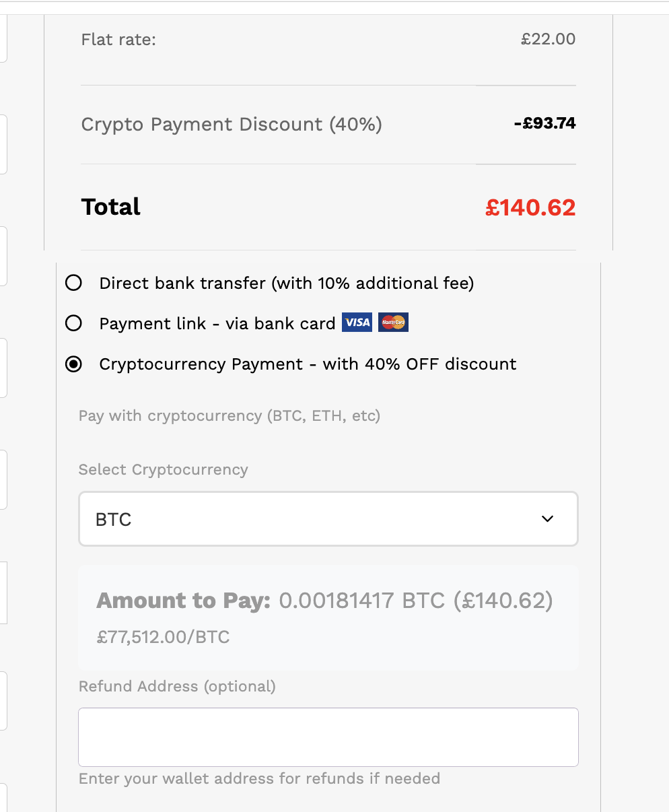Click the -£93.74 discount value
669x812 pixels.
[544, 124]
